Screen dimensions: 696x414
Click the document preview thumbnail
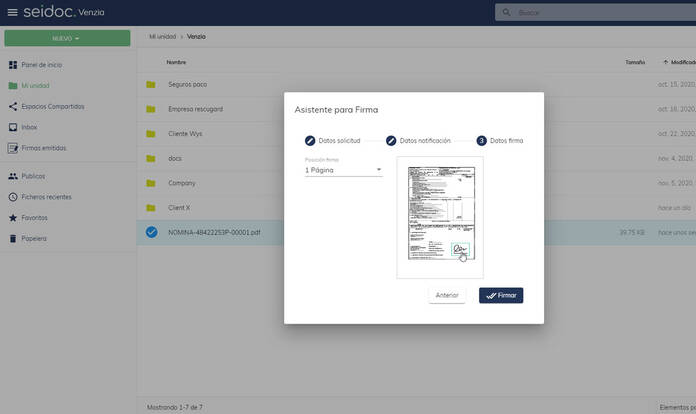pyautogui.click(x=440, y=215)
